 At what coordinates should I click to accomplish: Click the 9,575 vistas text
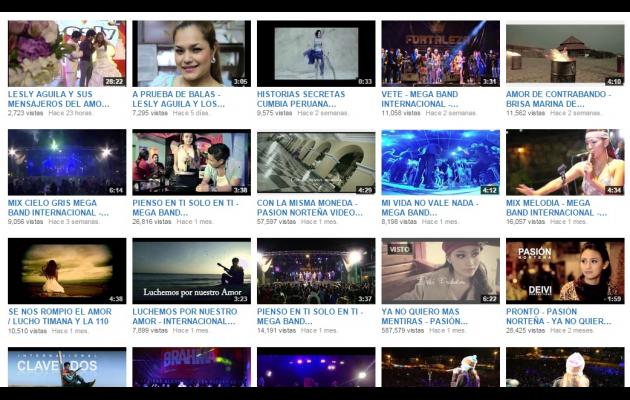pos(274,113)
